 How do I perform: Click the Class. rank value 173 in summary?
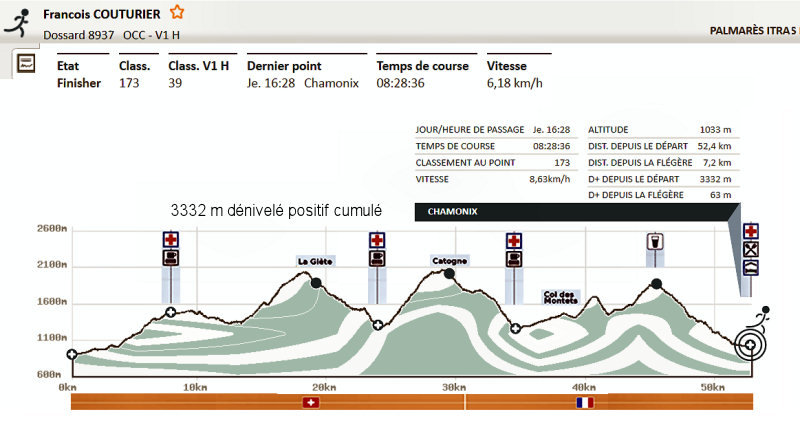129,83
